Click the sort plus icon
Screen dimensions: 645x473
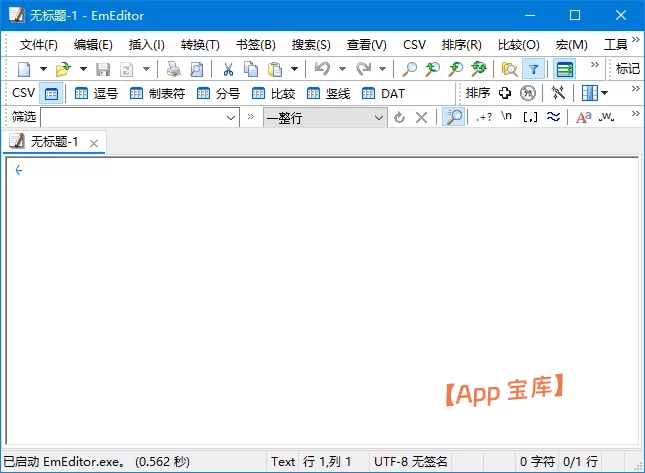coord(505,93)
